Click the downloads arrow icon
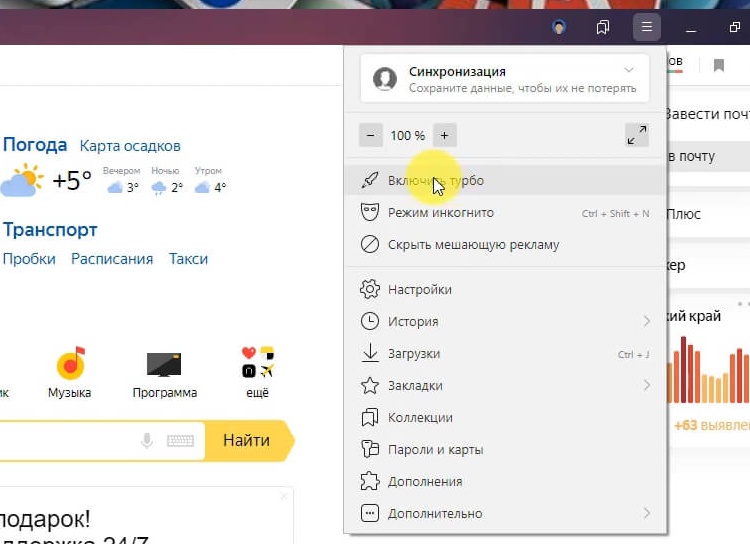The height and width of the screenshot is (544, 750). click(370, 353)
